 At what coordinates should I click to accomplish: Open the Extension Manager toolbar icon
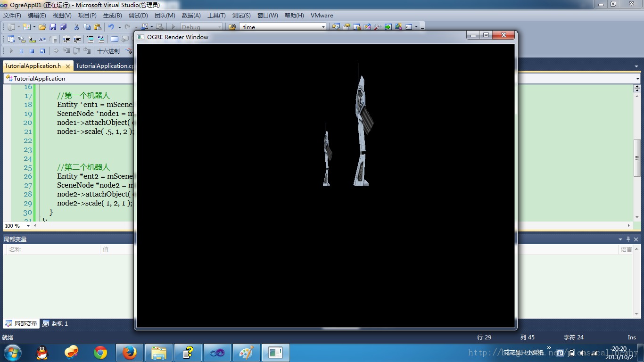click(x=398, y=27)
